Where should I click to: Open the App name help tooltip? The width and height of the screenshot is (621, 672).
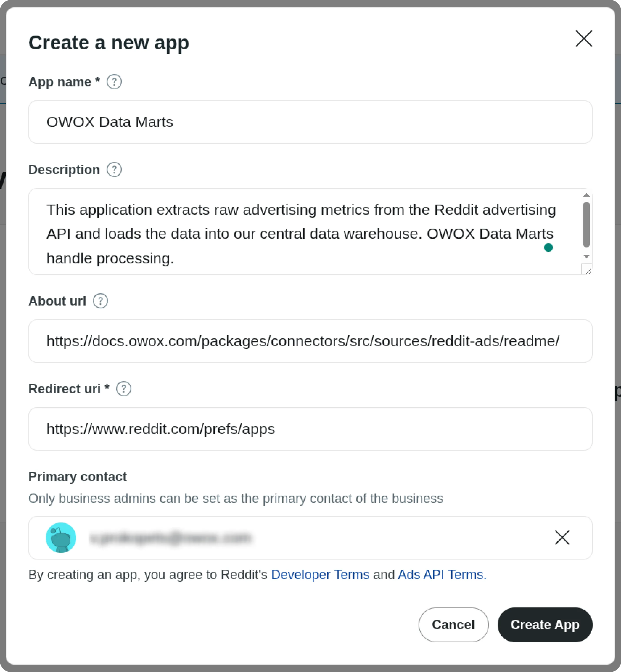[x=114, y=81]
